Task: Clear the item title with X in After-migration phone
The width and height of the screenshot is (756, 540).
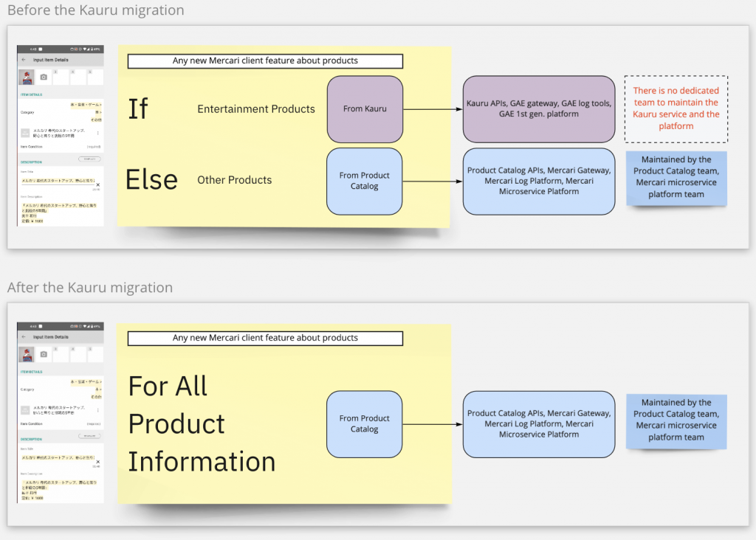Action: pyautogui.click(x=98, y=462)
